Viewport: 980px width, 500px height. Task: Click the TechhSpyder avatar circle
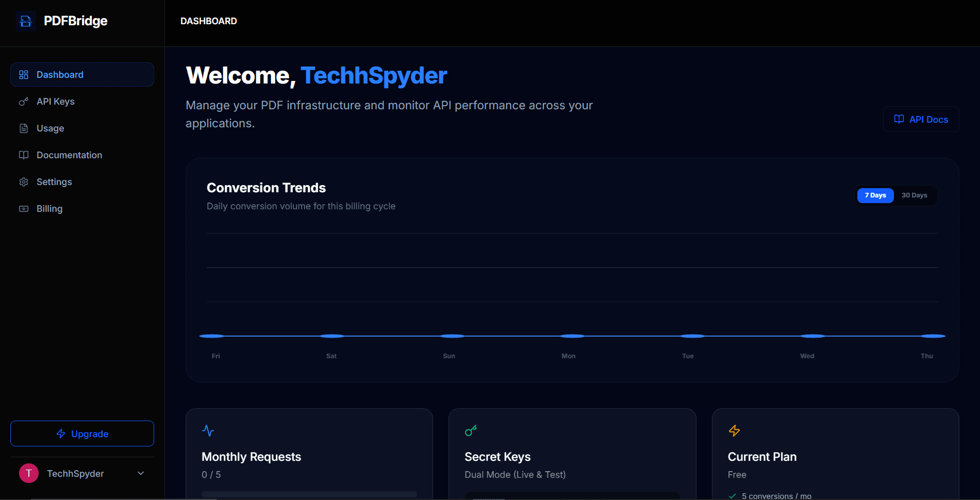(28, 473)
